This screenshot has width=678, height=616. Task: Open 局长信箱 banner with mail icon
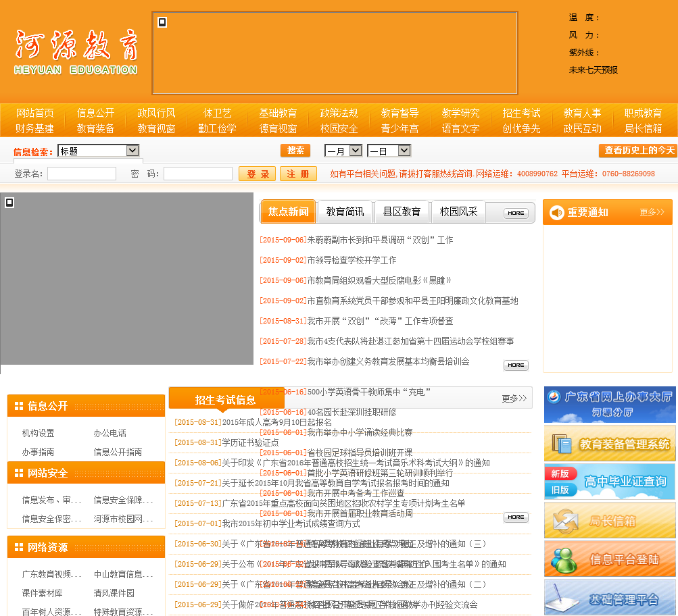(610, 520)
